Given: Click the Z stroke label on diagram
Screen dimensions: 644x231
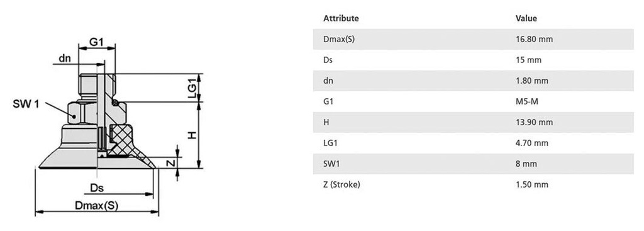Looking at the screenshot, I should pyautogui.click(x=172, y=163).
